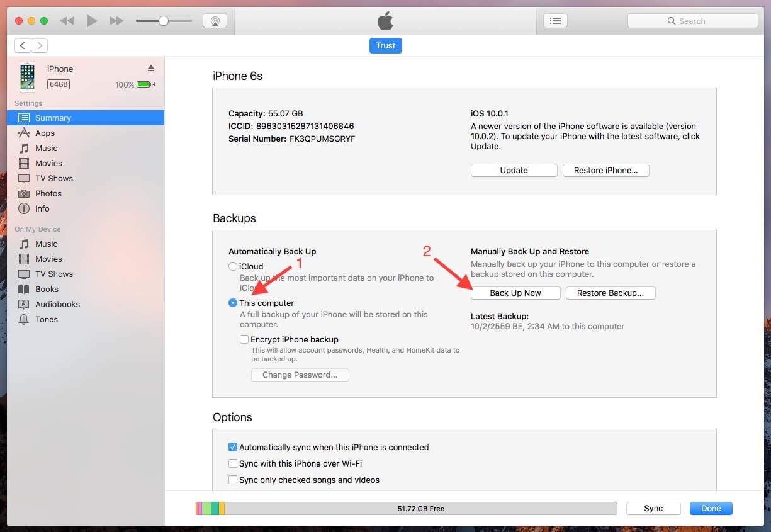Click the Search field
This screenshot has height=532, width=771.
point(692,21)
